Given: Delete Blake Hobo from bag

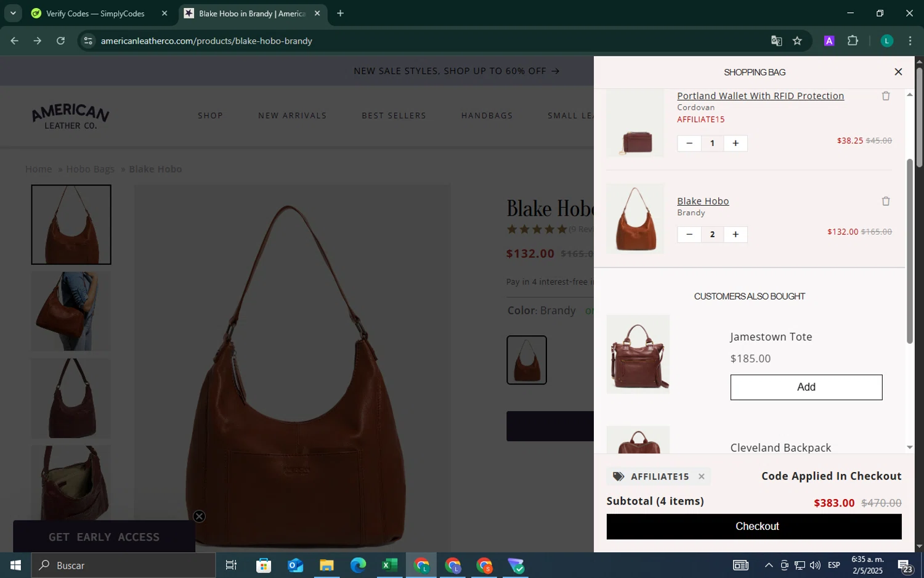Looking at the screenshot, I should (x=886, y=201).
